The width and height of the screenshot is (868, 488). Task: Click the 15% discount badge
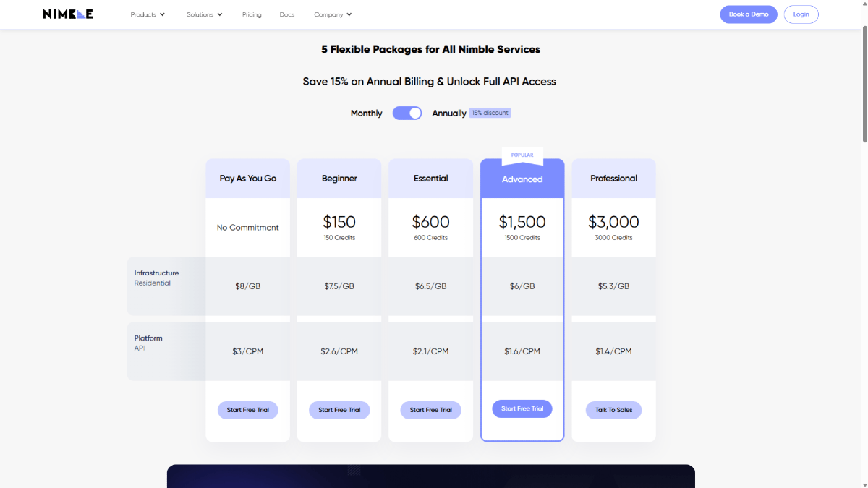pos(490,113)
